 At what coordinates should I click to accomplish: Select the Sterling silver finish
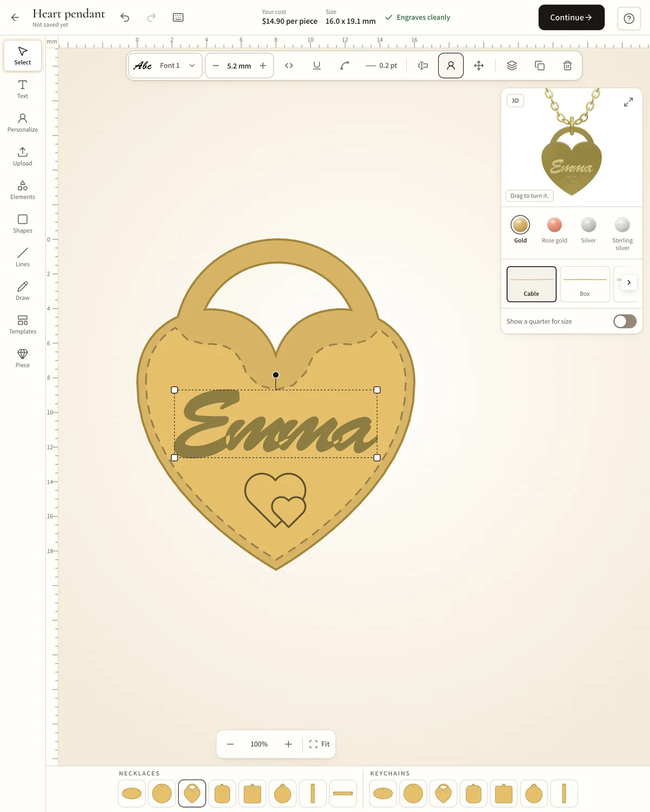tap(622, 233)
